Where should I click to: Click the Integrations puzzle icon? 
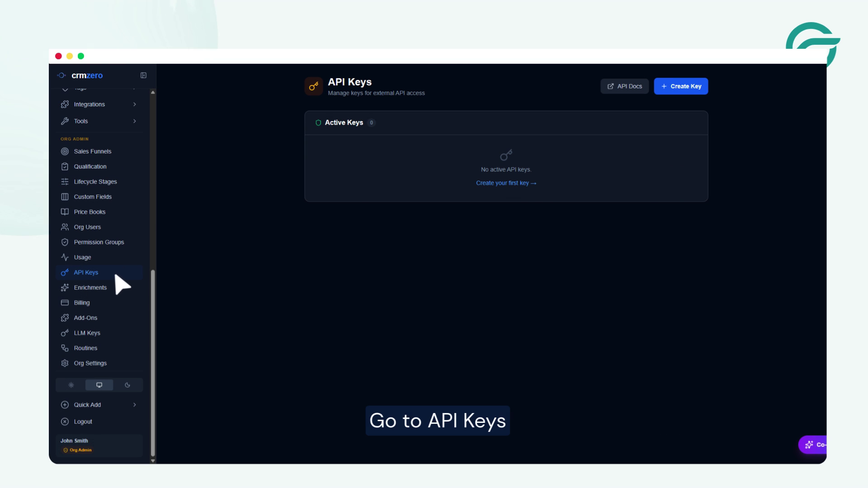coord(65,104)
